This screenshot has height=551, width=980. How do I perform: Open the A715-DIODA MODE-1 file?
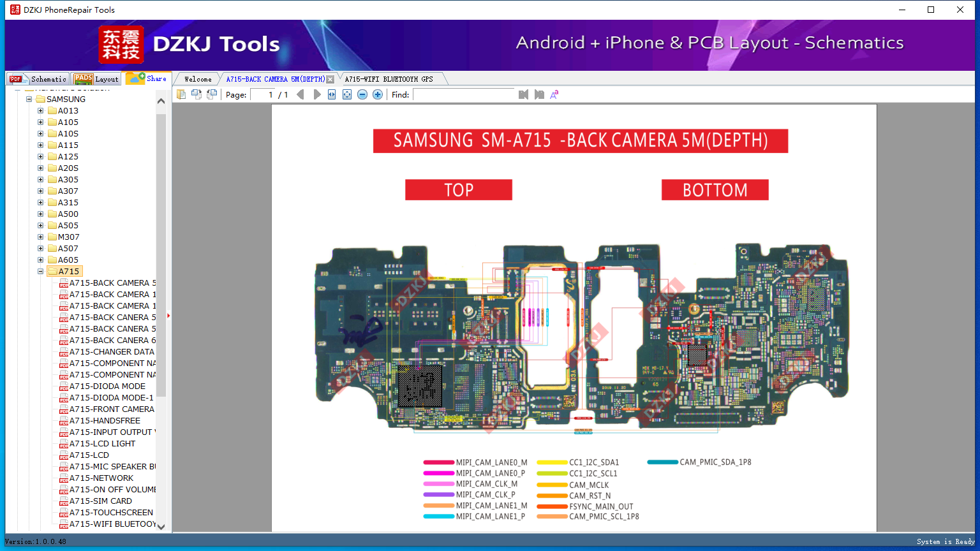point(112,398)
